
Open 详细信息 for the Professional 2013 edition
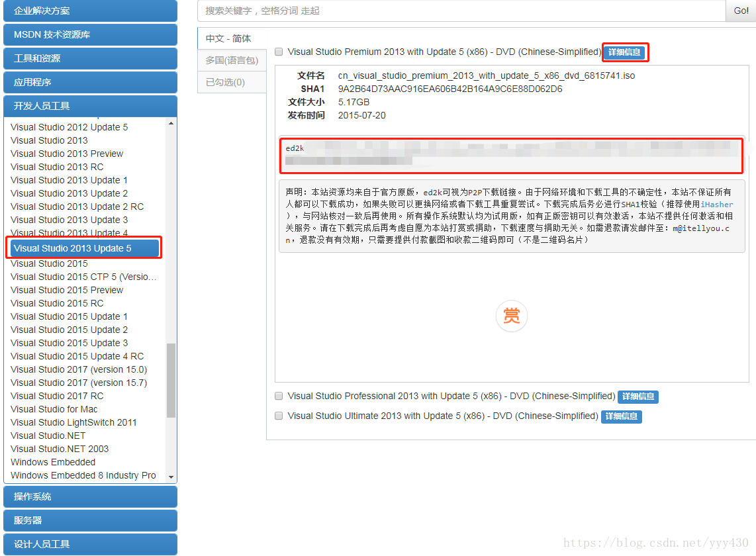coord(638,396)
